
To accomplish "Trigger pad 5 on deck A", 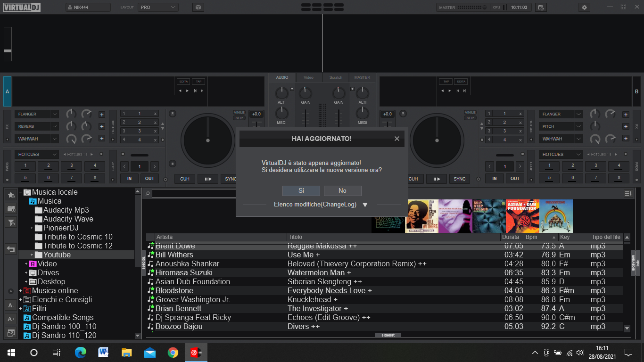I will pyautogui.click(x=25, y=178).
